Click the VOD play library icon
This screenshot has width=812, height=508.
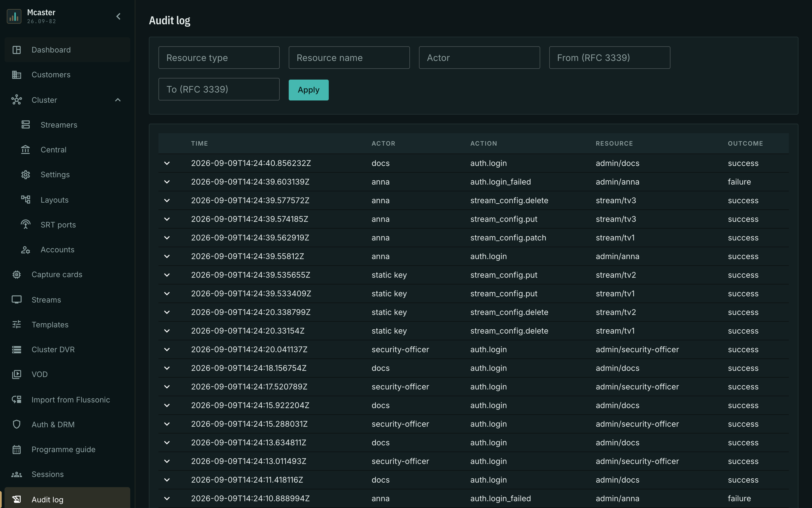click(16, 374)
